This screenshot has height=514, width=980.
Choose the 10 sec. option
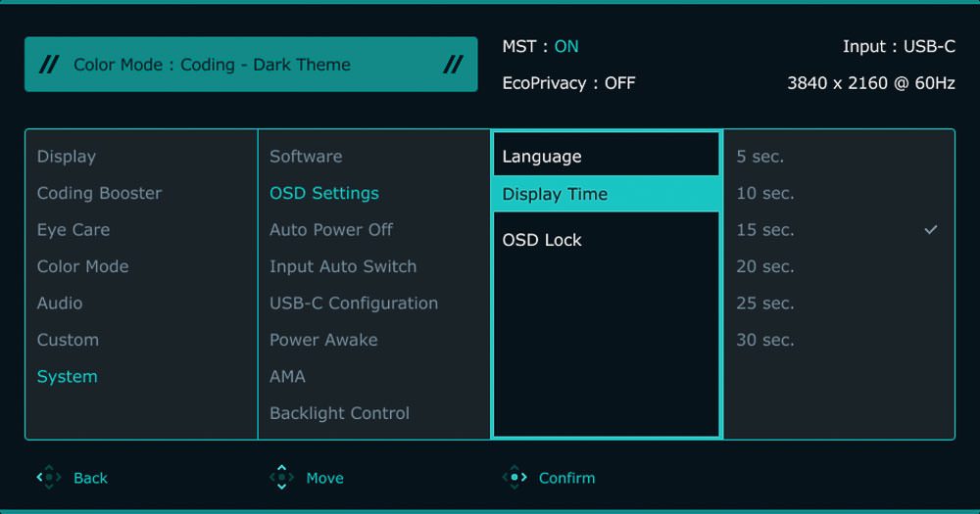pyautogui.click(x=764, y=194)
